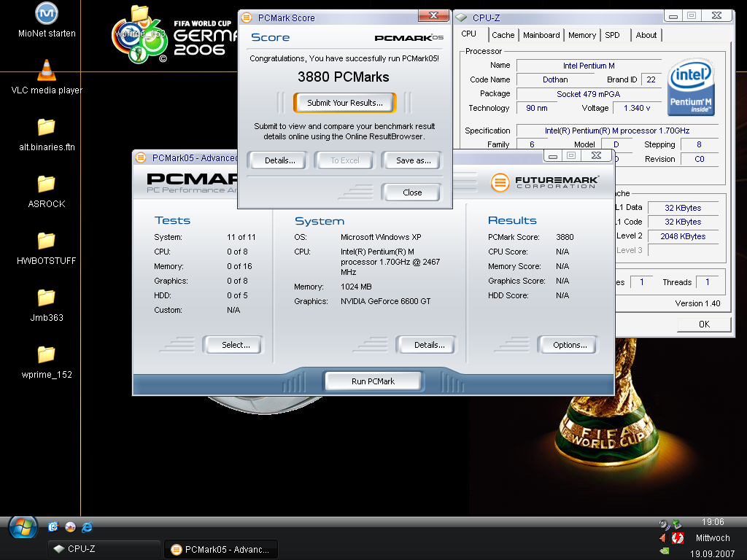The width and height of the screenshot is (747, 560).
Task: Click PCMark Score result value 3880
Action: point(565,237)
